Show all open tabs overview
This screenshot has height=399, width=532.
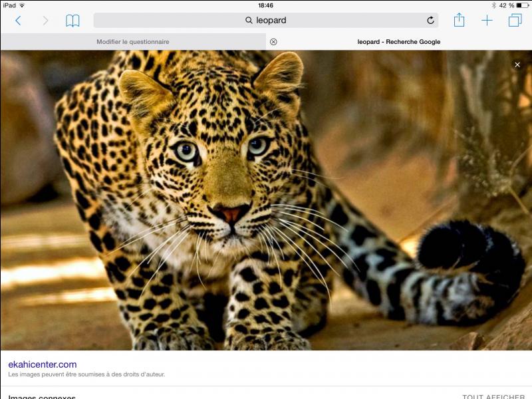(515, 20)
